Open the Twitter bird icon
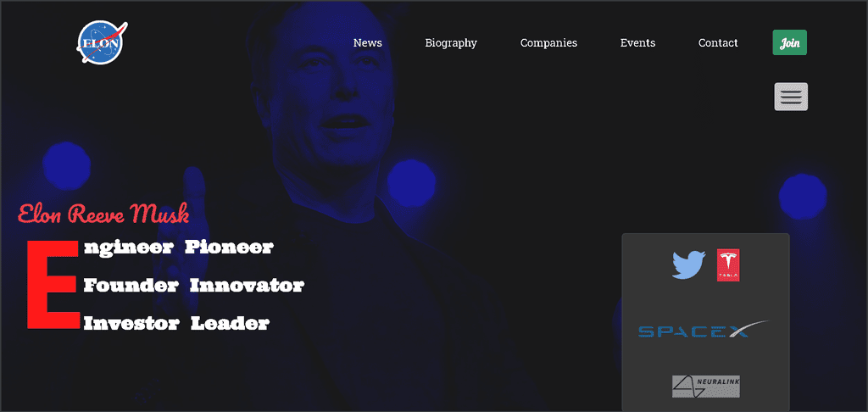Image resolution: width=868 pixels, height=412 pixels. coord(688,264)
